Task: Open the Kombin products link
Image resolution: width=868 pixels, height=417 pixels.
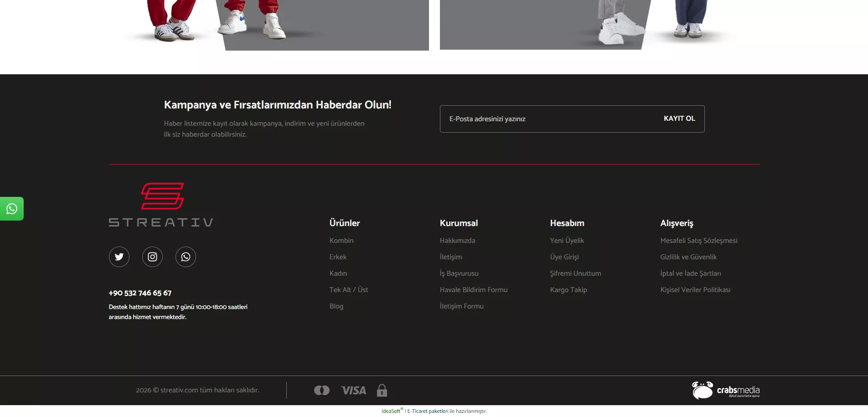Action: (x=341, y=241)
